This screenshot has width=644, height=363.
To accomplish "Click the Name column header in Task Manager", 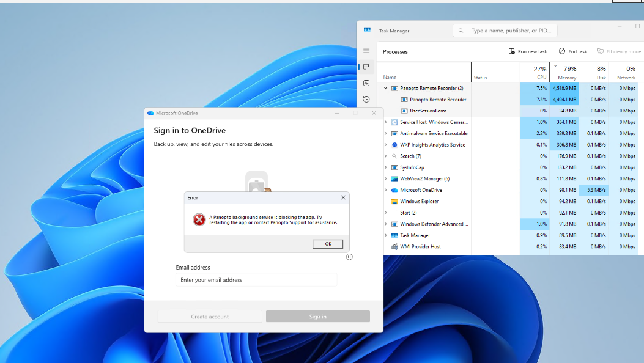I will pos(424,72).
